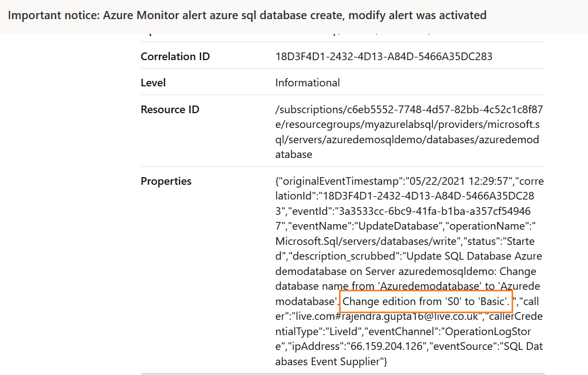Click the resourcegroups/myazurelabsql line of the Resource ID
This screenshot has height=375, width=588.
tap(409, 125)
